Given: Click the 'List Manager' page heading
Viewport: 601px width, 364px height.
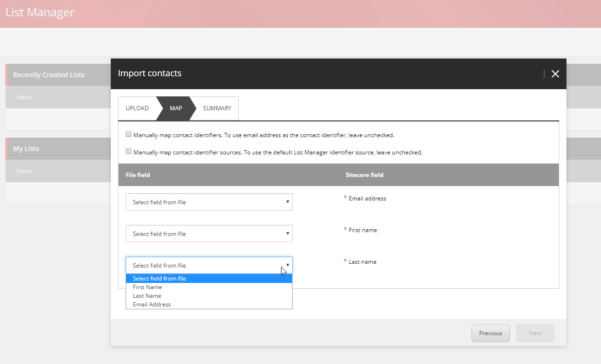Looking at the screenshot, I should [x=40, y=12].
